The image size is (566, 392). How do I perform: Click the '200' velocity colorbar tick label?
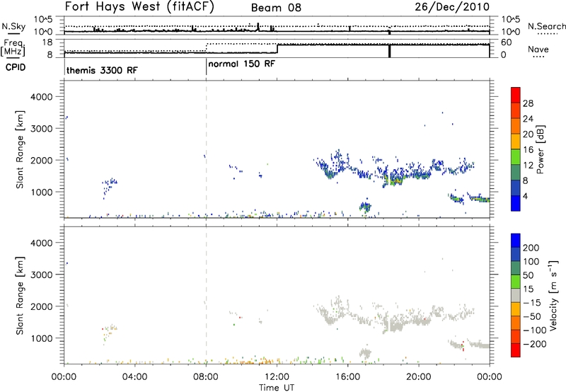tap(531, 248)
